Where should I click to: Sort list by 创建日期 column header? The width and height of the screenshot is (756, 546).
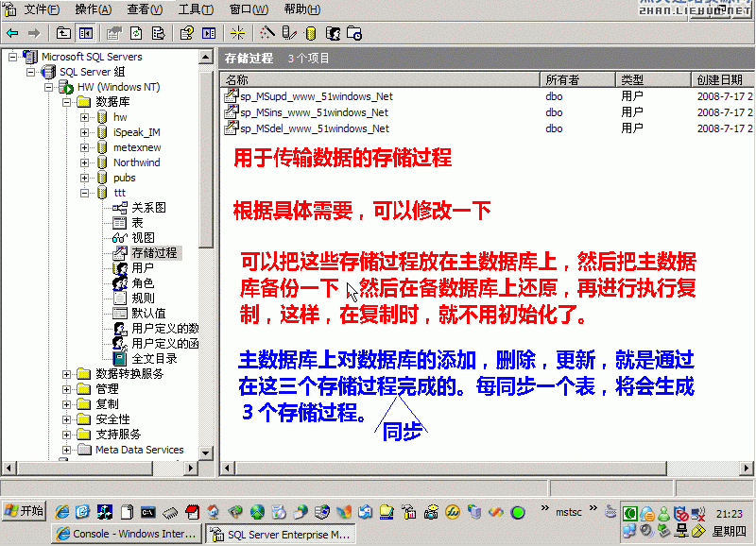point(723,79)
